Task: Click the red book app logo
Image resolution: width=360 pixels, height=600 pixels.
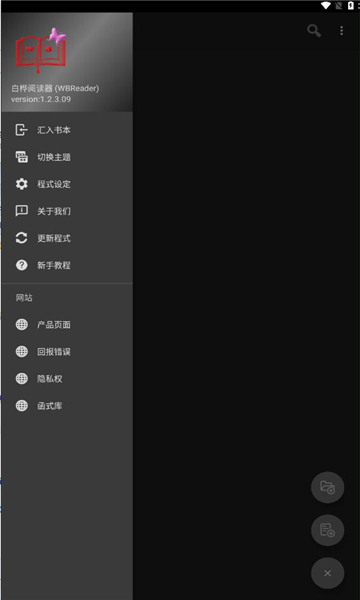Action: point(41,51)
